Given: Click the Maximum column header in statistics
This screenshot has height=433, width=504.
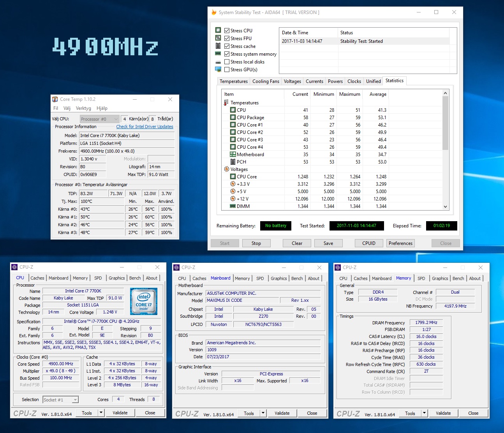Looking at the screenshot, I should (x=349, y=94).
